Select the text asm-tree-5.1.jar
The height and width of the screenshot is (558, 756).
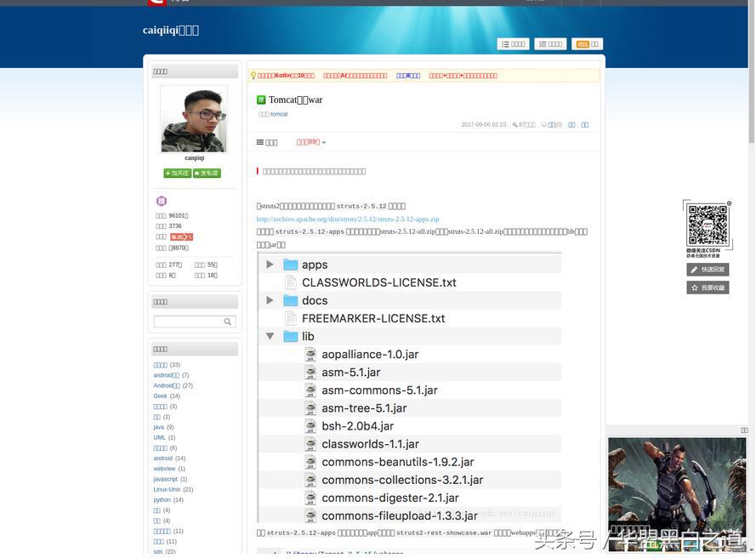click(x=365, y=408)
